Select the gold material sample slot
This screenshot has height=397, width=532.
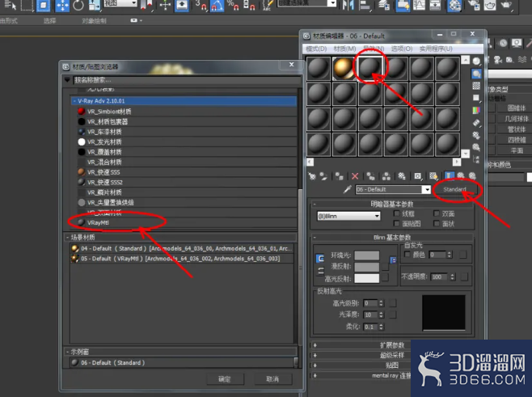(x=344, y=68)
